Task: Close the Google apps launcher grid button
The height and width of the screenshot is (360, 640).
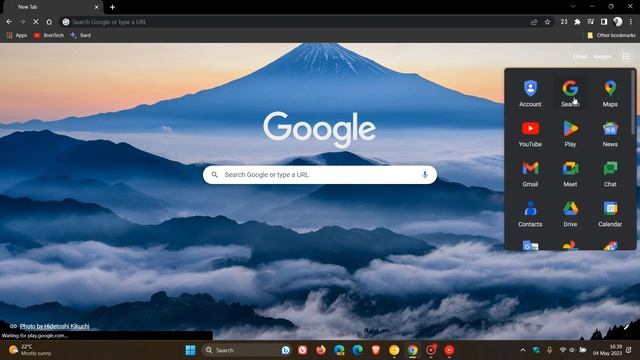Action: tap(626, 56)
